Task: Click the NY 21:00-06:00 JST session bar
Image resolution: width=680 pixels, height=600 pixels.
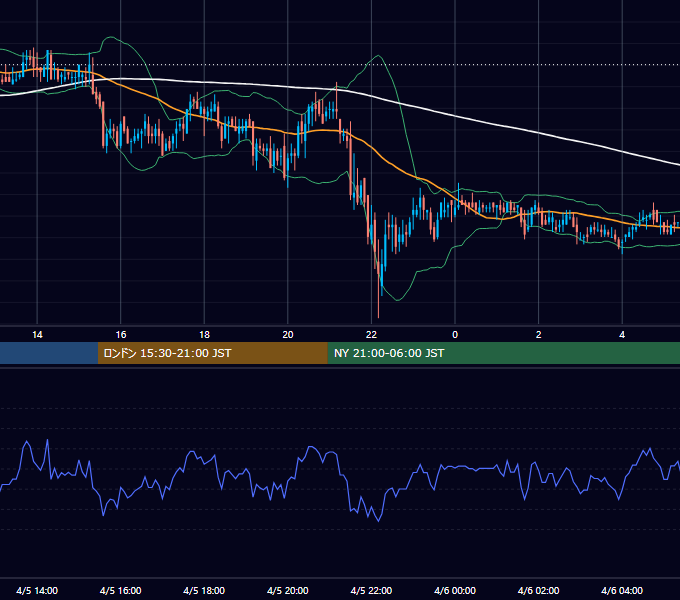Action: [x=503, y=353]
